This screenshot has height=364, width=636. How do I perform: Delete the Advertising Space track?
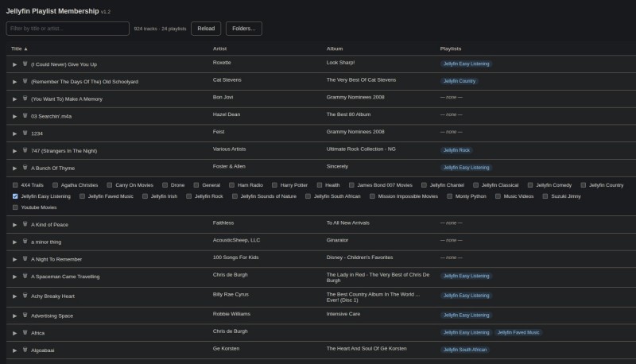25,316
